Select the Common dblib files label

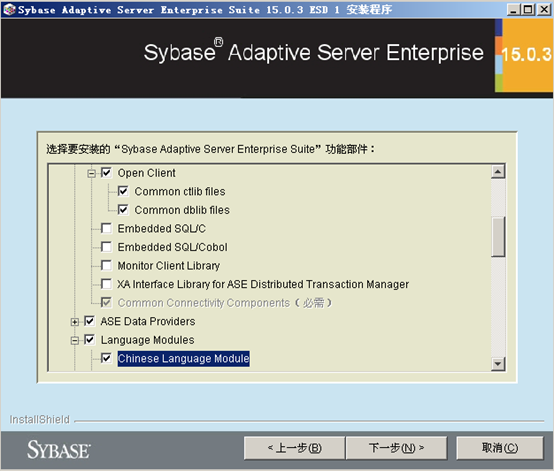[182, 210]
